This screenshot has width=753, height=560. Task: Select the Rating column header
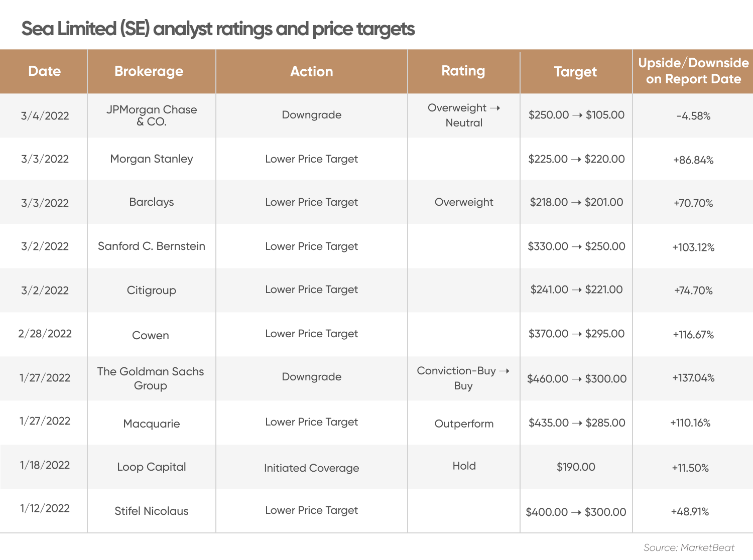pos(463,71)
